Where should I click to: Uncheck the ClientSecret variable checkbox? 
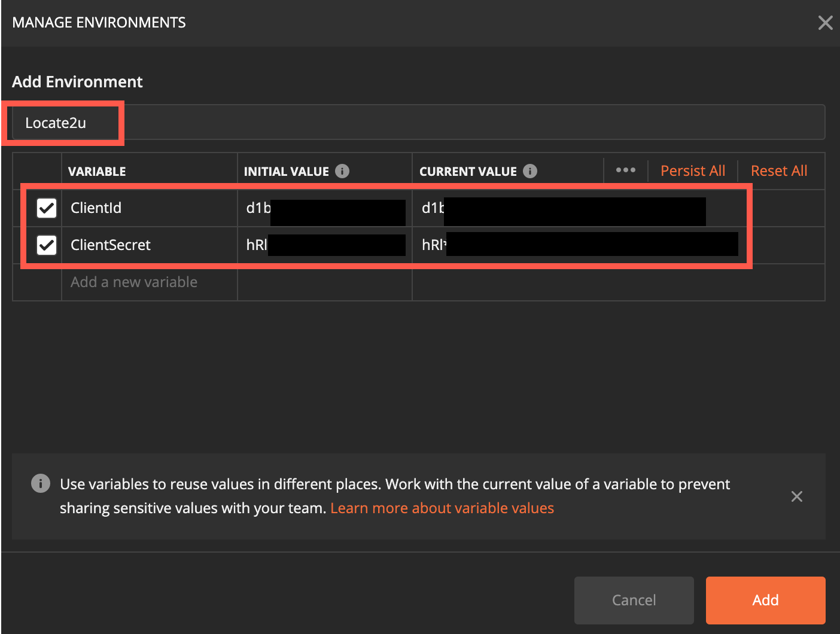point(47,245)
